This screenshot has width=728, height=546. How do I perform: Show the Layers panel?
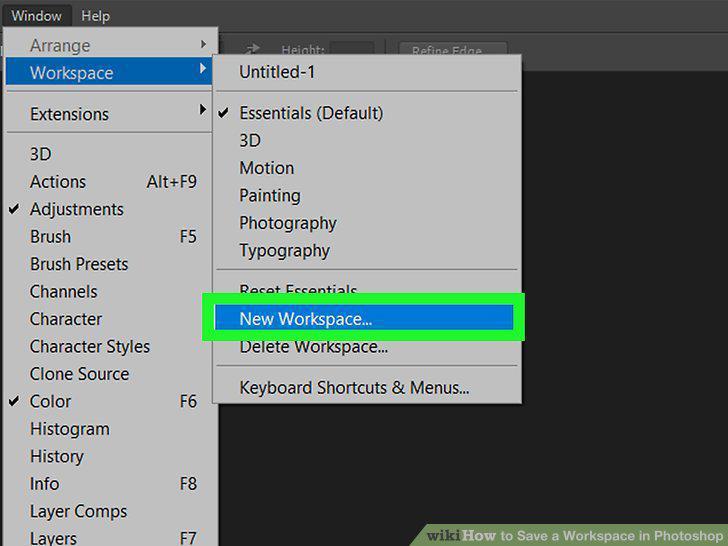point(109,538)
